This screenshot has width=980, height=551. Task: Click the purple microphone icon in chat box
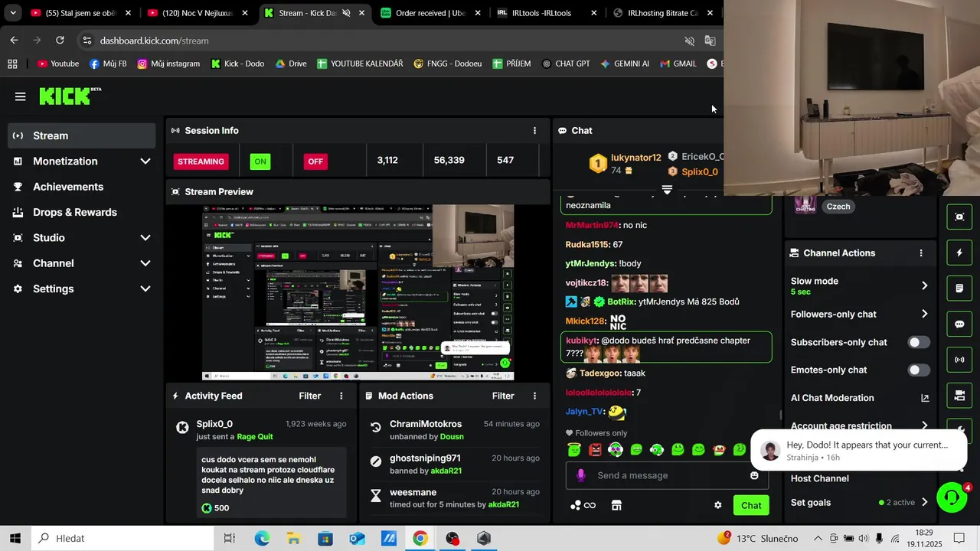(x=581, y=475)
